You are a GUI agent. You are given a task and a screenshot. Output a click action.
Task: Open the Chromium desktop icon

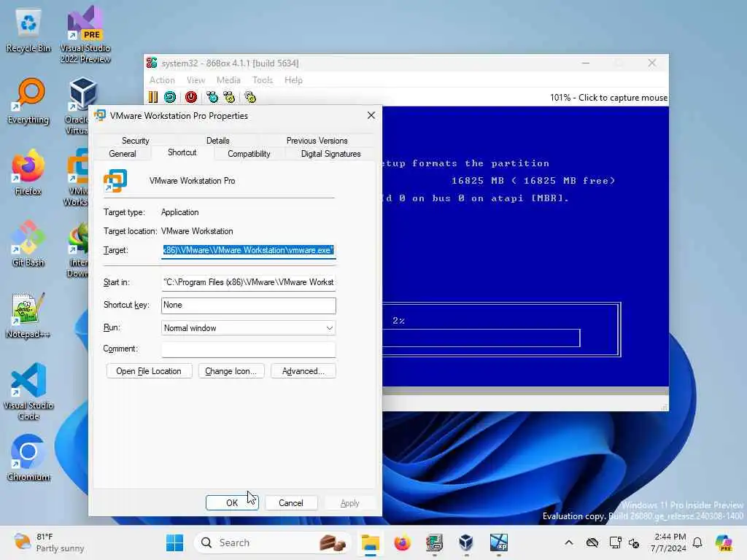point(28,458)
